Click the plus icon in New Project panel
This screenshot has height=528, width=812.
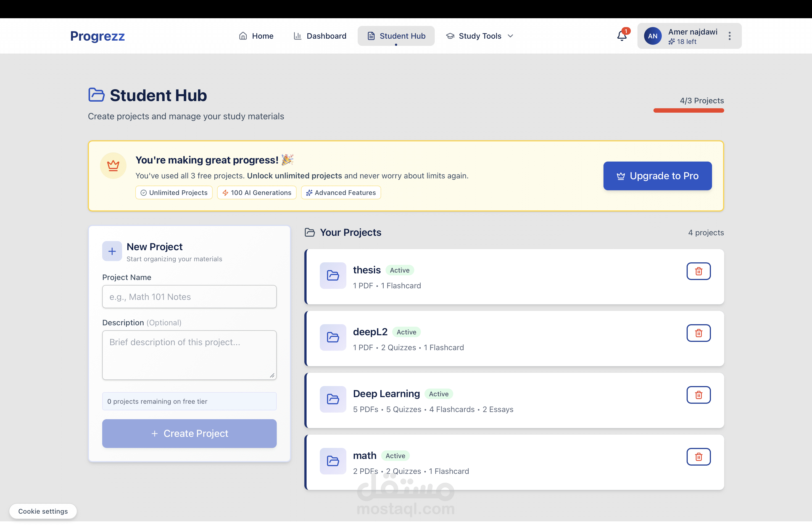click(x=112, y=251)
